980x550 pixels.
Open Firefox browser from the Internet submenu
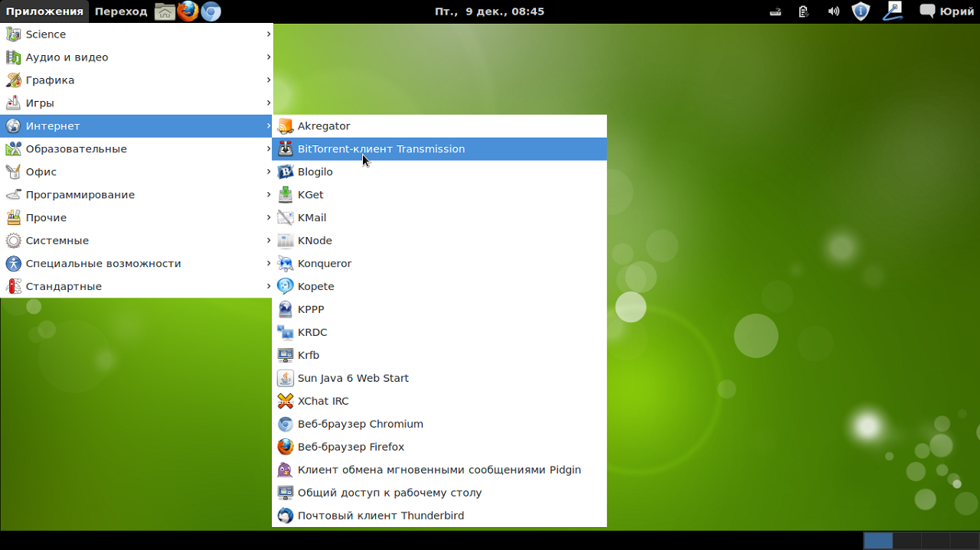(x=439, y=447)
